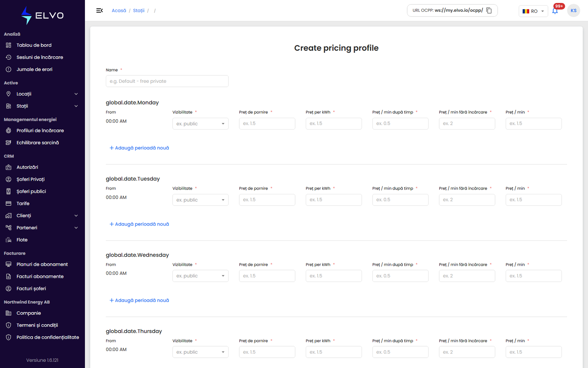Open Thursday Vizibilitate dropdown
The image size is (588, 368).
click(x=200, y=352)
